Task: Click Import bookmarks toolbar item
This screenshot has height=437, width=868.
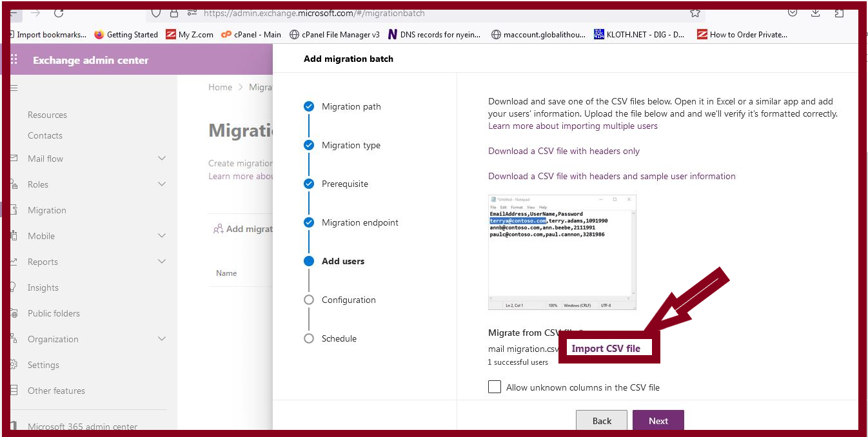Action: pos(48,35)
